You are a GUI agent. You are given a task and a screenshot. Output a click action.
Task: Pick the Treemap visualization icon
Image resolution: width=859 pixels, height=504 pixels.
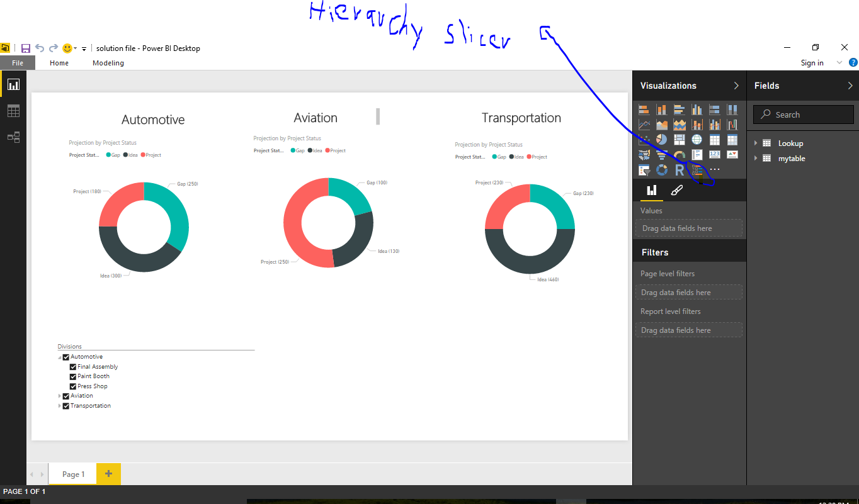pyautogui.click(x=679, y=140)
